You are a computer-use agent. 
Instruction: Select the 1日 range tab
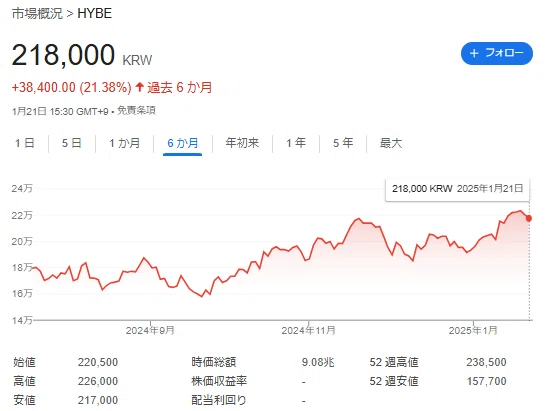click(x=25, y=143)
